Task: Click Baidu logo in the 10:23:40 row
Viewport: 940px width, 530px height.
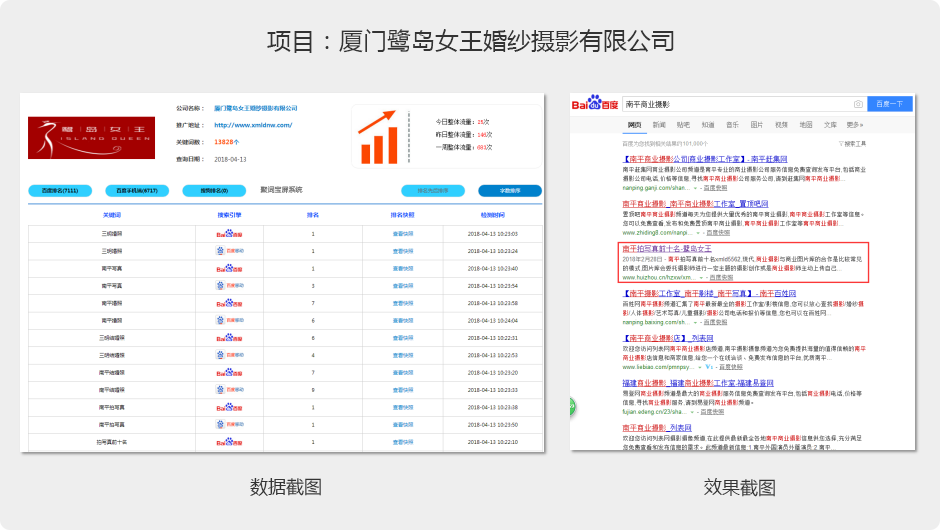Action: pyautogui.click(x=229, y=269)
